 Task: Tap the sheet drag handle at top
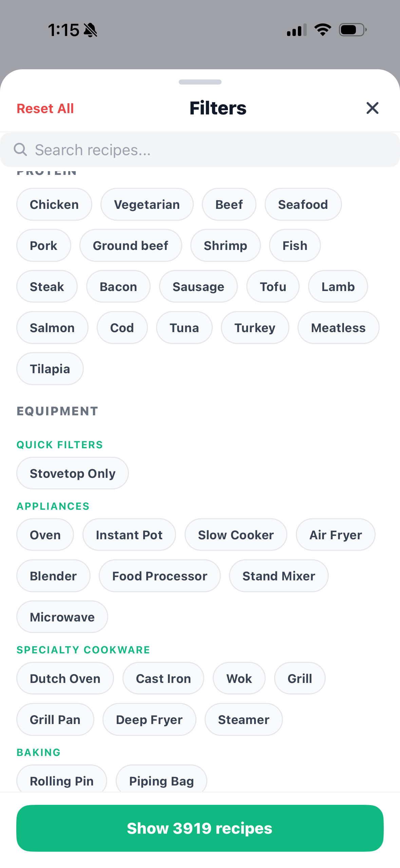(200, 82)
